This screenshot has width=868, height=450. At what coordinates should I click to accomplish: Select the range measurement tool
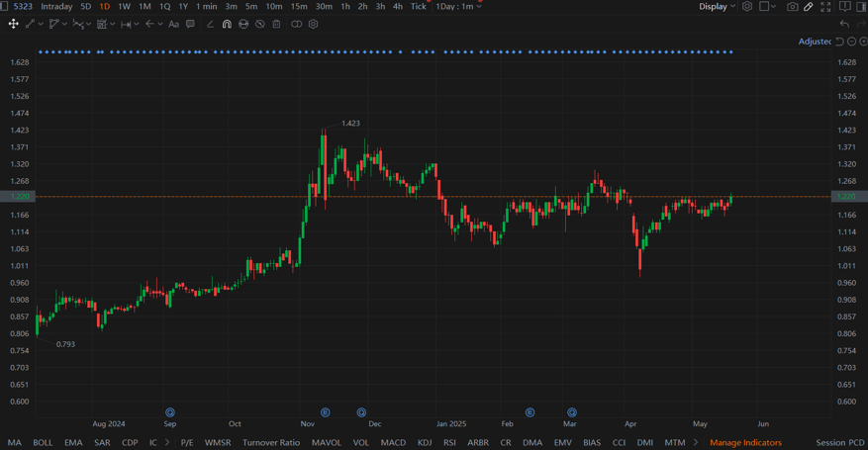pos(126,24)
